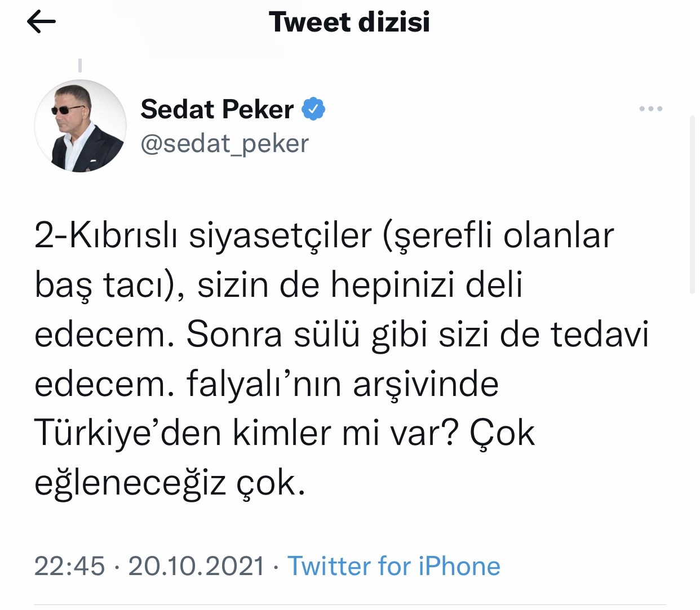This screenshot has height=610, width=700.
Task: Open Sedat Peker's profile picture
Action: click(x=80, y=126)
